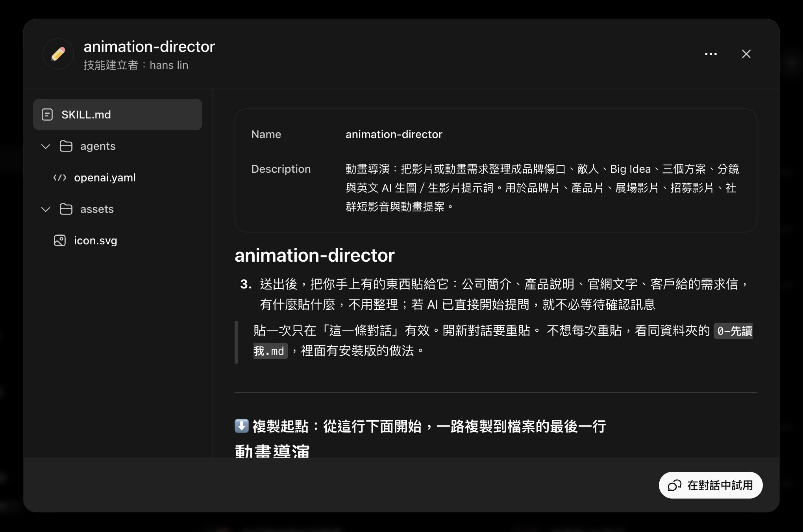Click the animation-director name value
This screenshot has height=532, width=803.
[x=394, y=134]
